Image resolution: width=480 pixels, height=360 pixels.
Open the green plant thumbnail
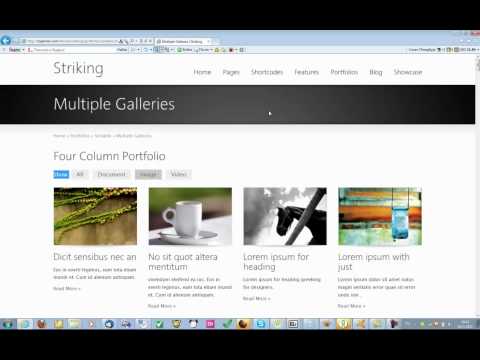(x=95, y=216)
